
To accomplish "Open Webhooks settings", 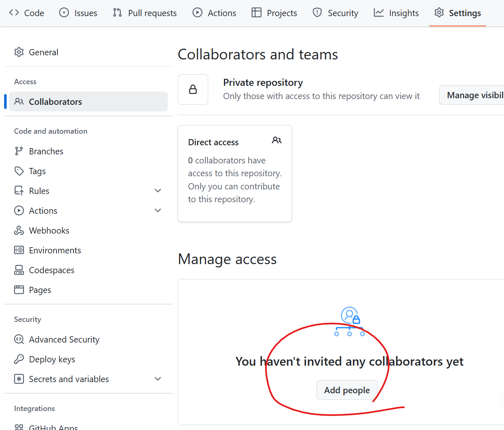I will [88, 230].
